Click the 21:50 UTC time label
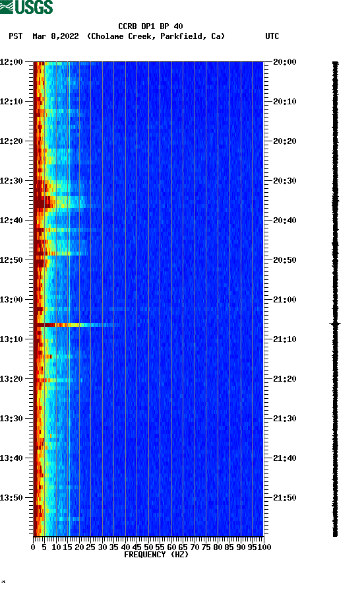Screen dimensions: 364x589 tap(285, 498)
